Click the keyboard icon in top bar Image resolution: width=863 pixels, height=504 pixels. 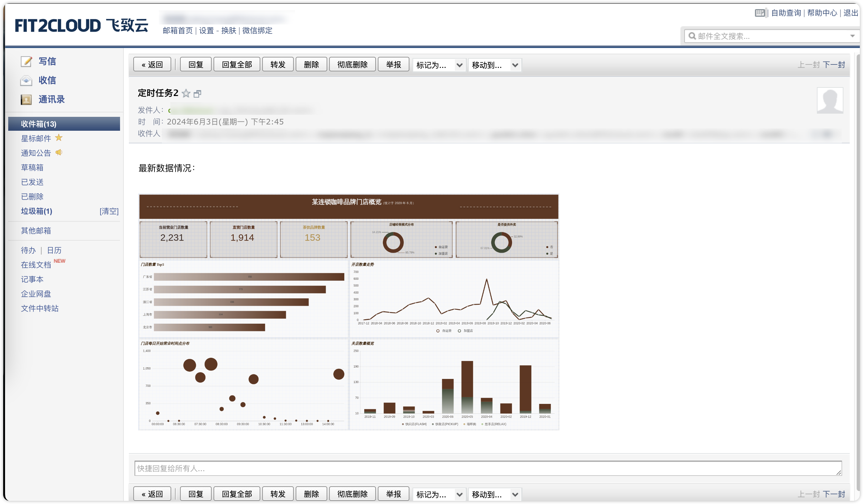pos(760,13)
